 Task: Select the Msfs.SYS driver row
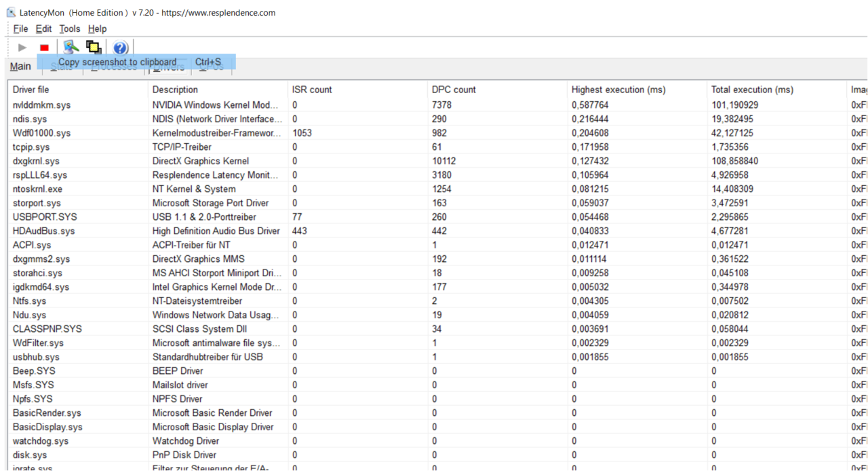coord(437,385)
